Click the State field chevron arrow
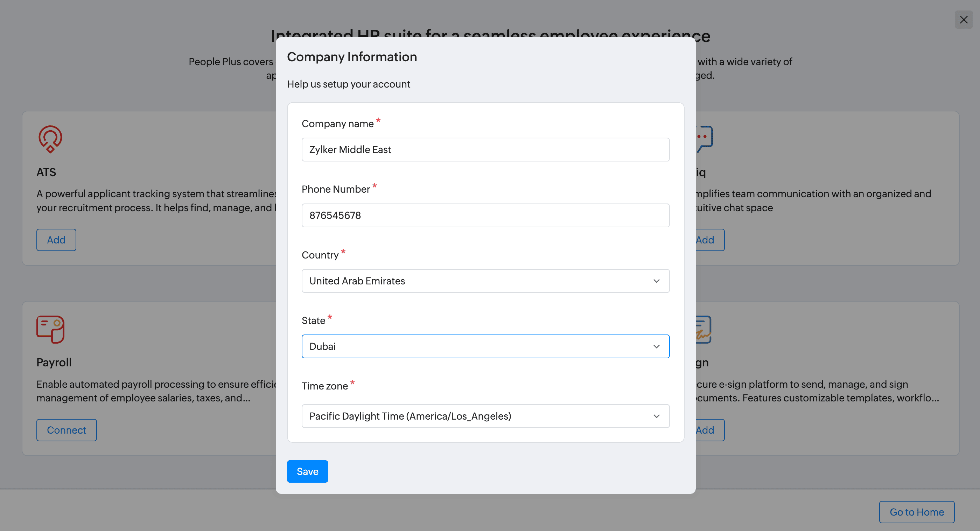 (x=656, y=346)
